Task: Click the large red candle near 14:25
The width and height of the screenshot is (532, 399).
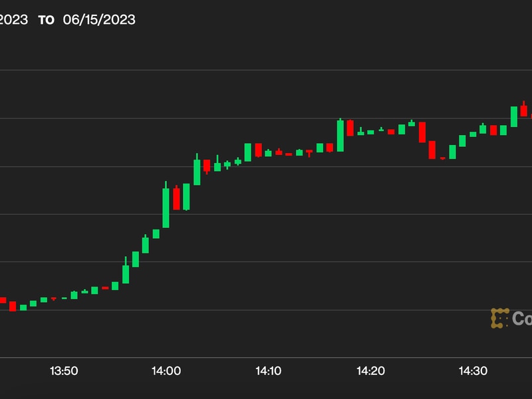Action: pyautogui.click(x=422, y=132)
